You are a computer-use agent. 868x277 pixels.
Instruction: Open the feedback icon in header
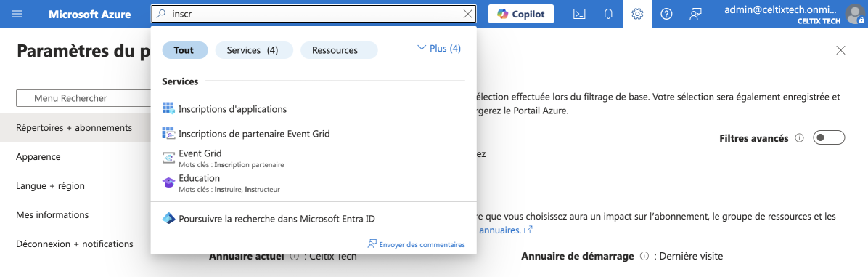click(695, 14)
